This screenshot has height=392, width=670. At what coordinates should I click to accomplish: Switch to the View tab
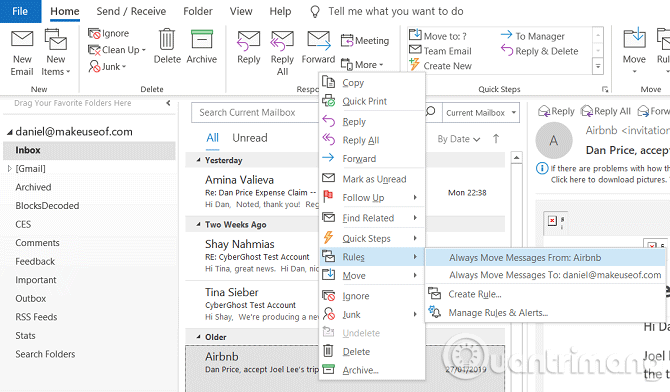click(x=241, y=11)
